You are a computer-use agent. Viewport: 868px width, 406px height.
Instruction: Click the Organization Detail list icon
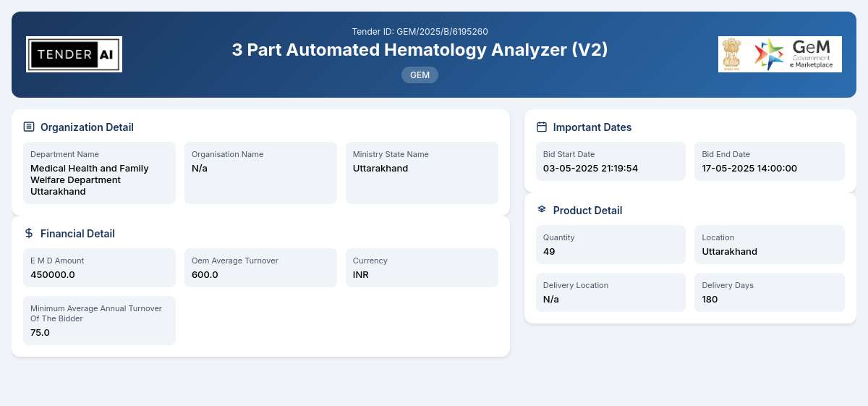29,127
